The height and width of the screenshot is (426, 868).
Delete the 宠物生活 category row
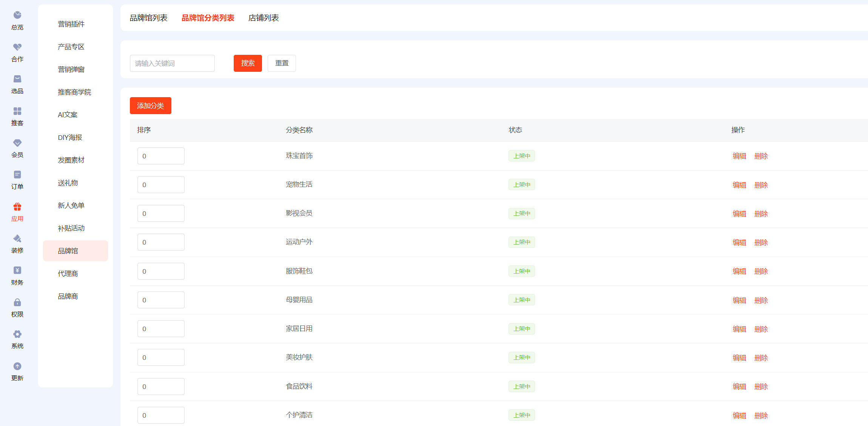[761, 185]
